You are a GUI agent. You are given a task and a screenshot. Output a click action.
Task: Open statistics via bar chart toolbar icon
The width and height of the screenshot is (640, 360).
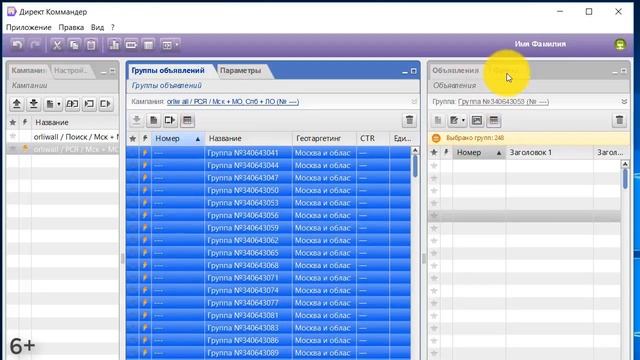coord(114,44)
